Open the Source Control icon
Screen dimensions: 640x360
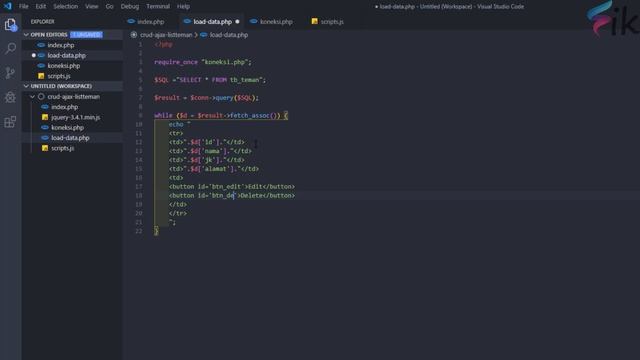point(10,73)
